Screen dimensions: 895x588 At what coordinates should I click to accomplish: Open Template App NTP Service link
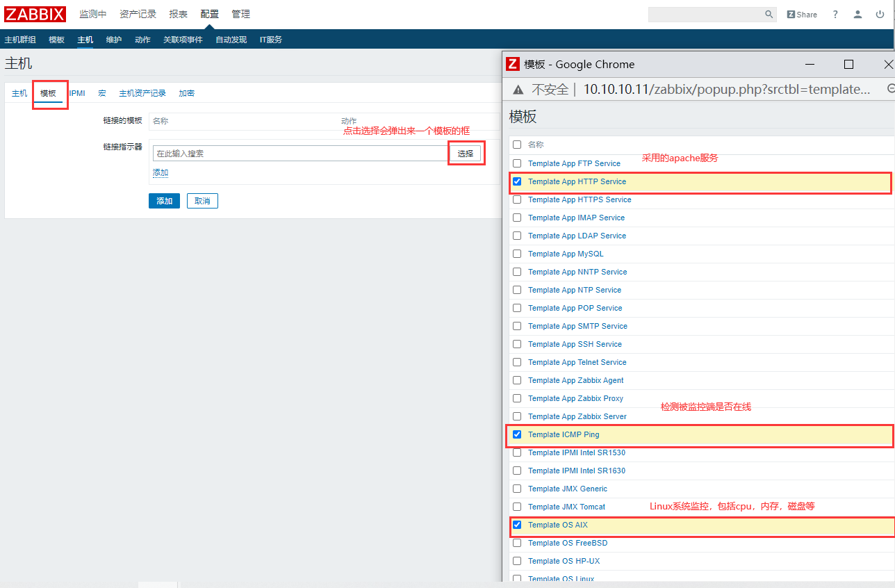tap(575, 290)
